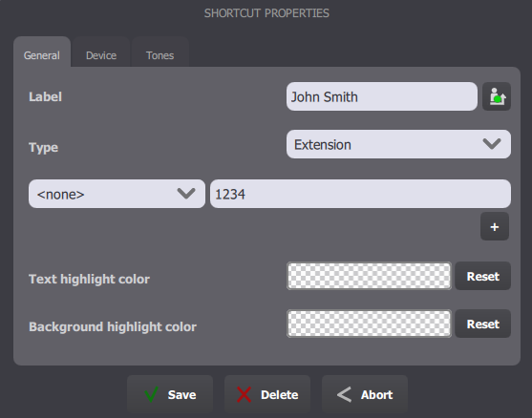The width and height of the screenshot is (532, 418).
Task: Abort editing the shortcut
Action: point(365,394)
